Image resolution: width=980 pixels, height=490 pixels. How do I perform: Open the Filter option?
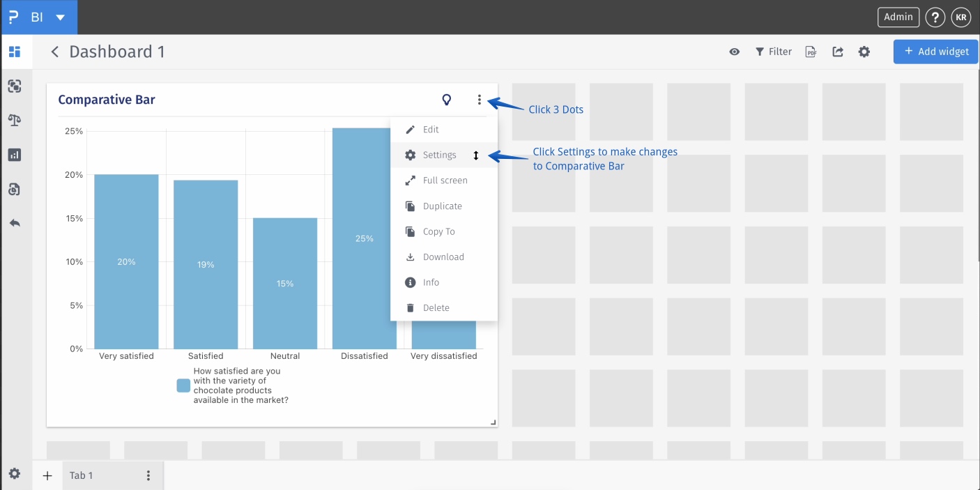point(774,52)
